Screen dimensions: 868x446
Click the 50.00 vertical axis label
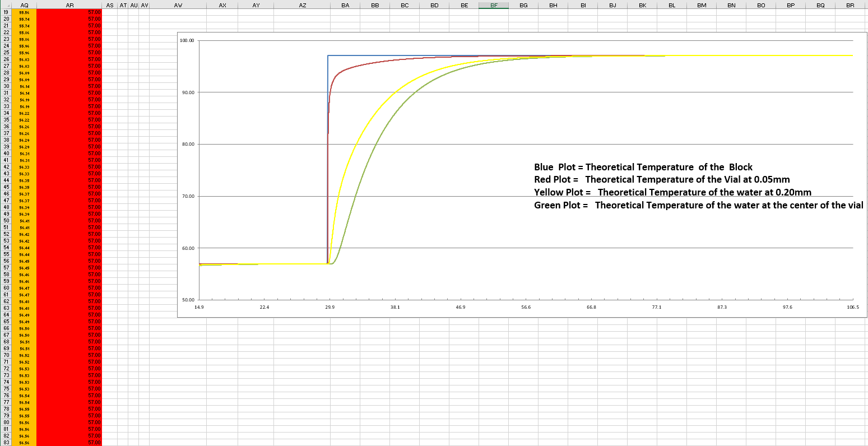(187, 300)
